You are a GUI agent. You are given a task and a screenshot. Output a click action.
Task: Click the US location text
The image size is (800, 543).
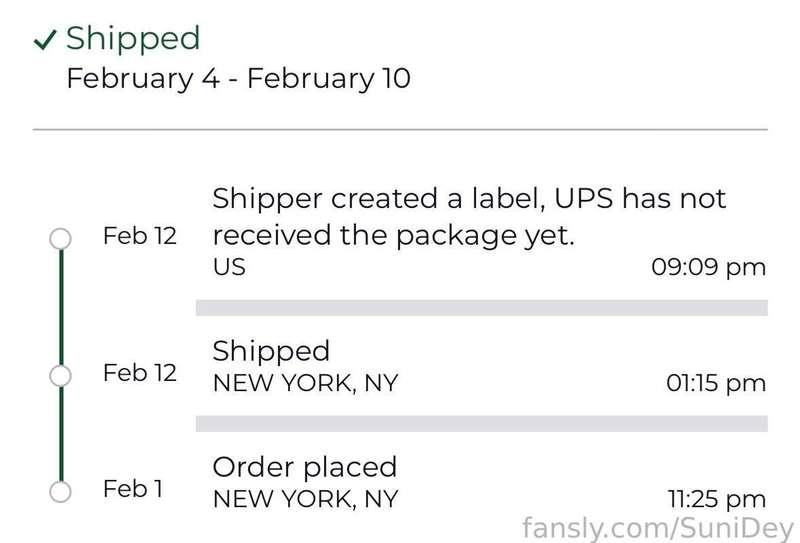[229, 267]
